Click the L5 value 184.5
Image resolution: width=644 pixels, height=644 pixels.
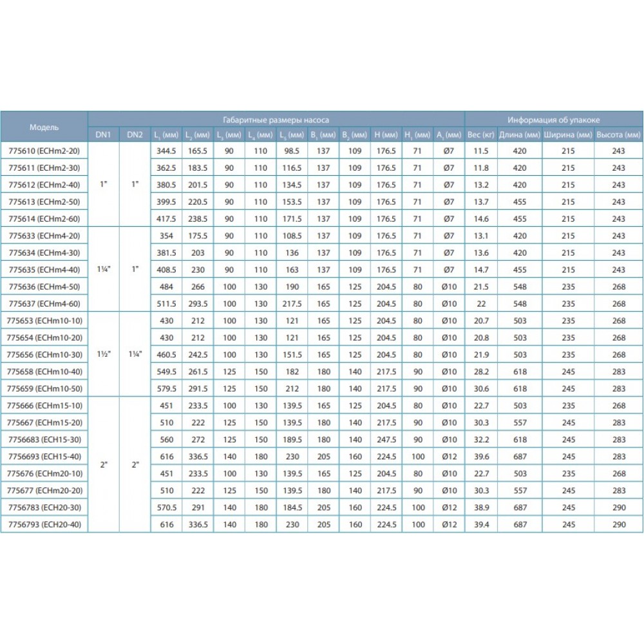(292, 507)
